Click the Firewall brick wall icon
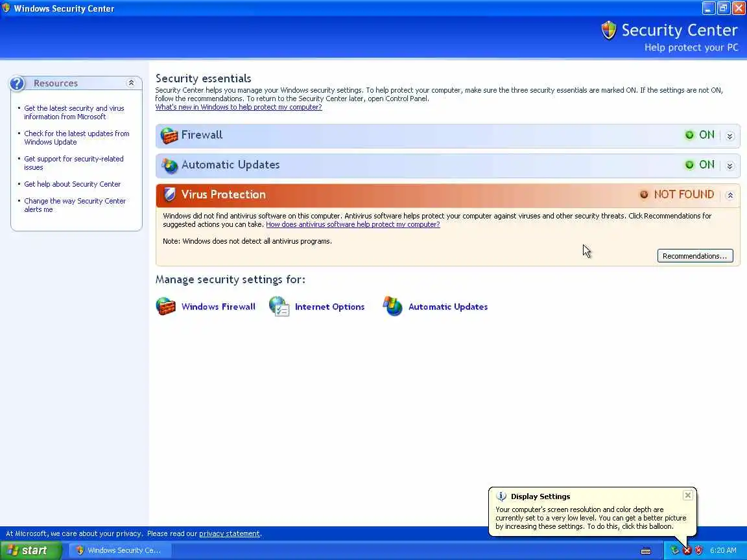Screen dimensions: 747x560 (169, 135)
